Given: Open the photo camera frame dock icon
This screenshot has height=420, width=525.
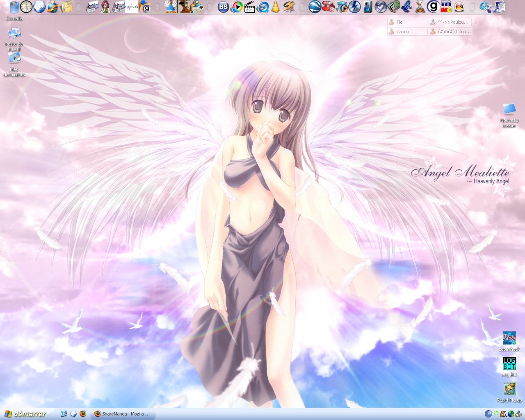Looking at the screenshot, I should point(341,7).
